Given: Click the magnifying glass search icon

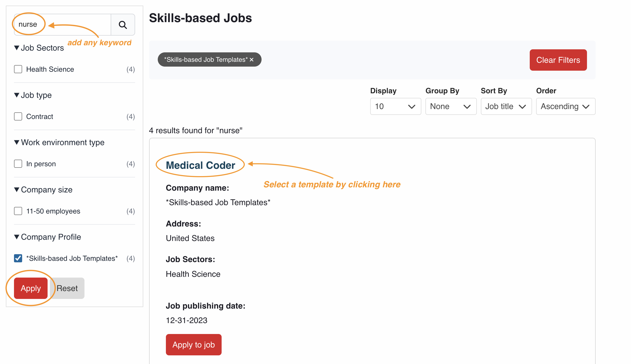Looking at the screenshot, I should point(123,25).
